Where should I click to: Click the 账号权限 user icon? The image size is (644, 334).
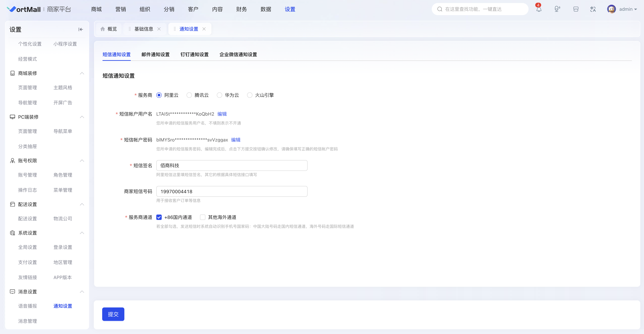tap(12, 160)
